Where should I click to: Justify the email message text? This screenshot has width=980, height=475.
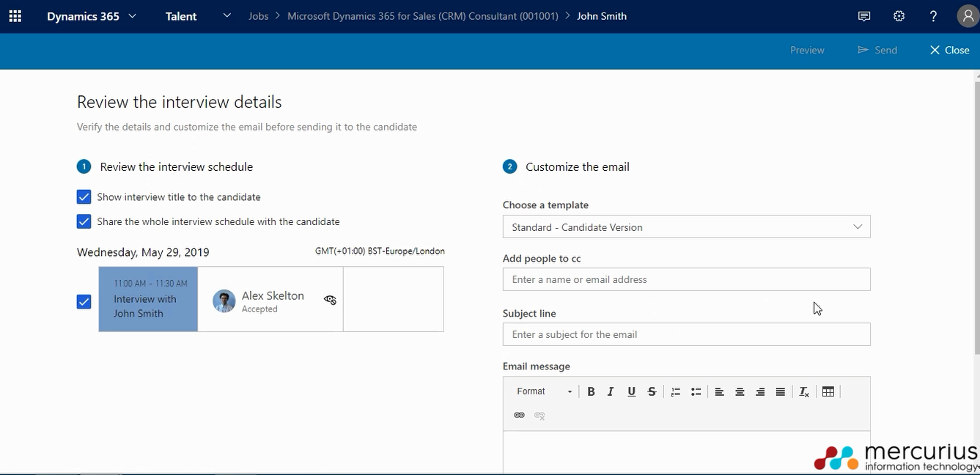click(x=781, y=391)
